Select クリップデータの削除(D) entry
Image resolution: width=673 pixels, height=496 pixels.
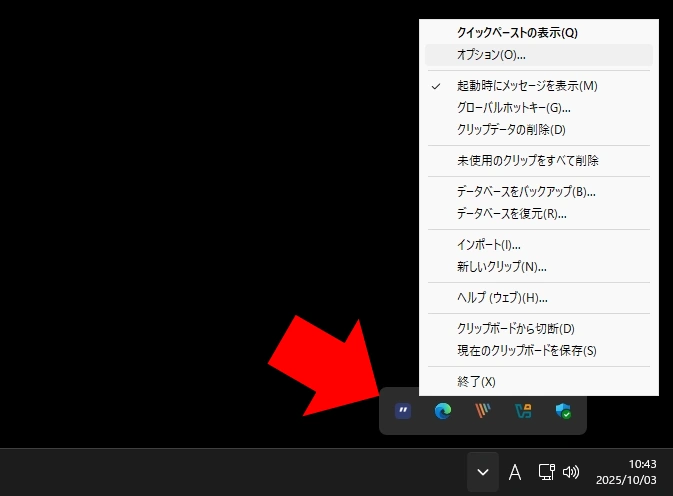[511, 130]
